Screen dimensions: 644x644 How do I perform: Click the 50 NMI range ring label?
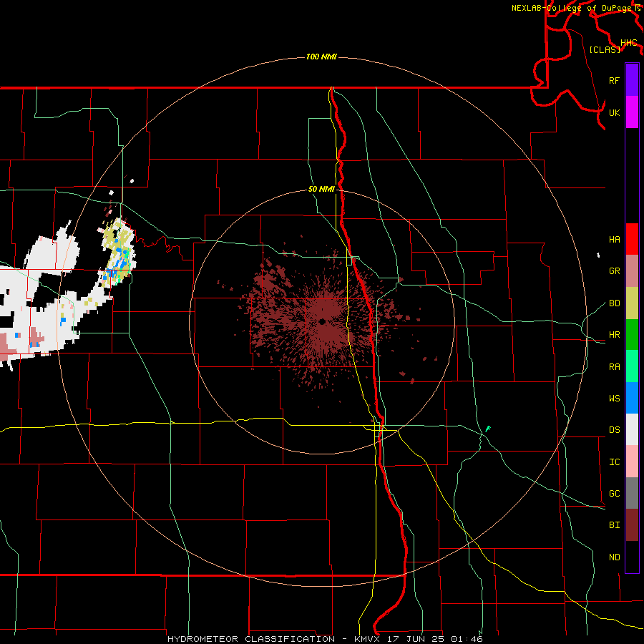point(321,189)
